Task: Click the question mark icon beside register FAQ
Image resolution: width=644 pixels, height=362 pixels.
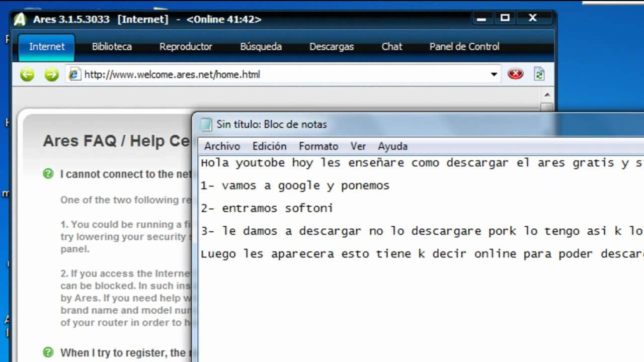Action: [47, 353]
